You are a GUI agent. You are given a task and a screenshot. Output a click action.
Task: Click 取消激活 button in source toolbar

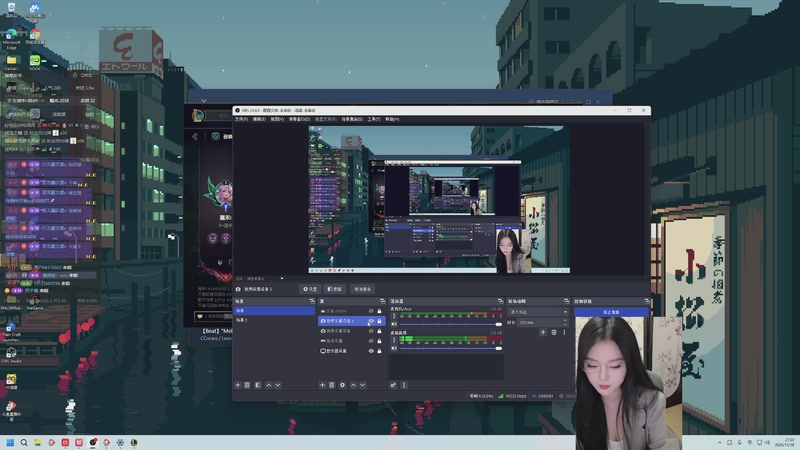[x=362, y=289]
